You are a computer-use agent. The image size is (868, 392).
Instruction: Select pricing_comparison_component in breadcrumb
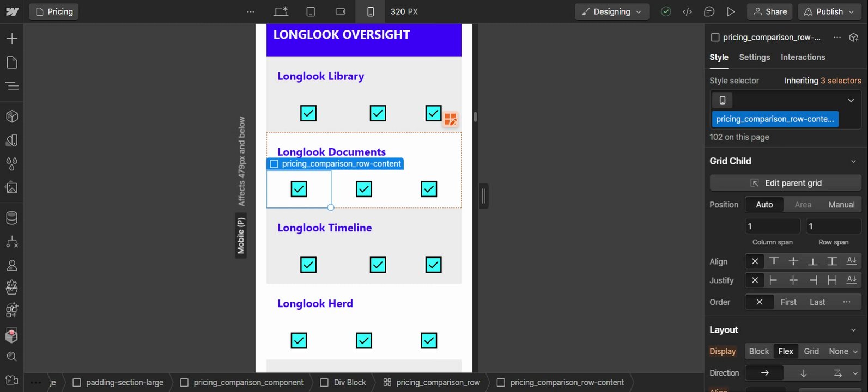click(x=241, y=382)
